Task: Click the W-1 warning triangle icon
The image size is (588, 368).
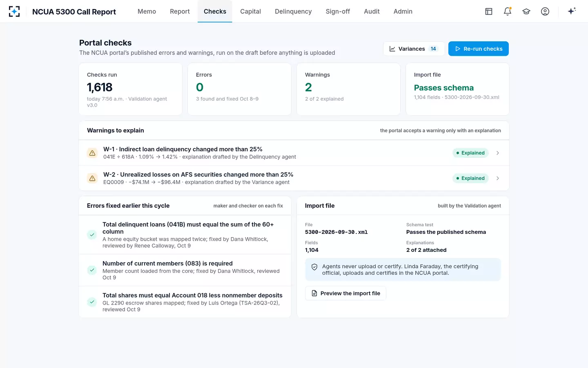Action: 92,153
